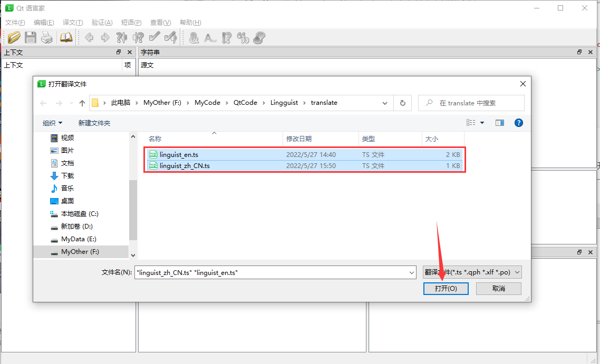This screenshot has width=600, height=364.
Task: Click the Previous unfinished toolbar icon
Action: coord(122,37)
